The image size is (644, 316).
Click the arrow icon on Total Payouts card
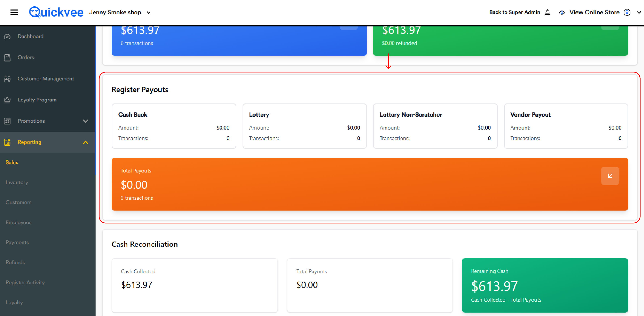(x=610, y=176)
